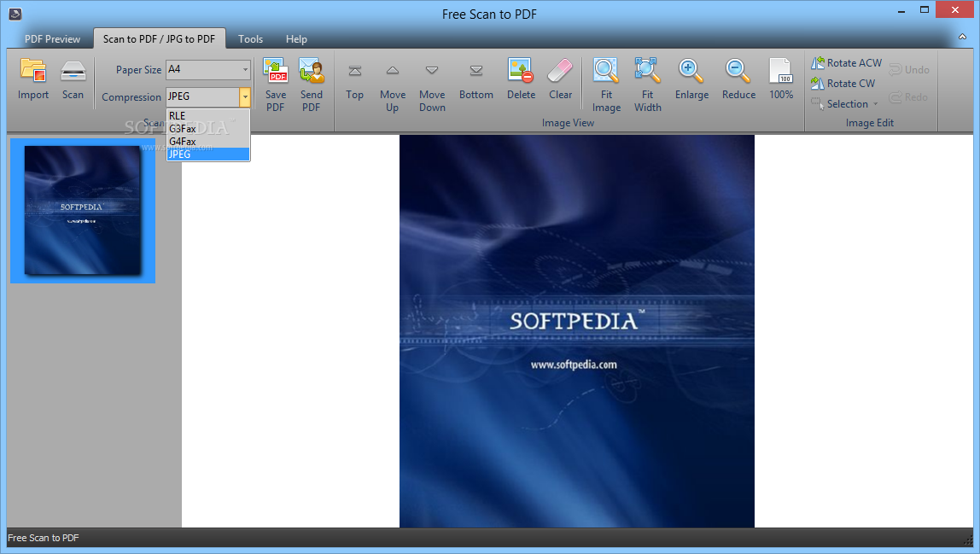Image resolution: width=980 pixels, height=554 pixels.
Task: Rotate image anticlockwise with Rotate ACW
Action: [846, 63]
